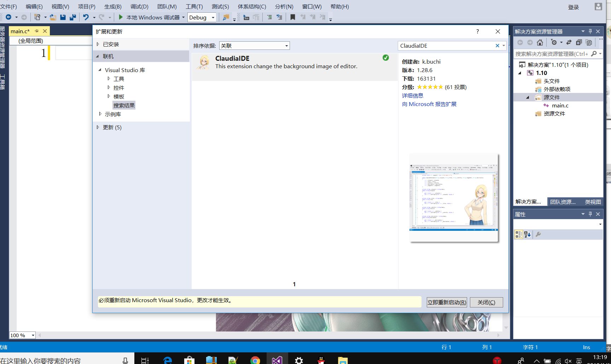Viewport: 611px width, 364px height.
Task: Select 搜索结果 in the tree
Action: 124,105
